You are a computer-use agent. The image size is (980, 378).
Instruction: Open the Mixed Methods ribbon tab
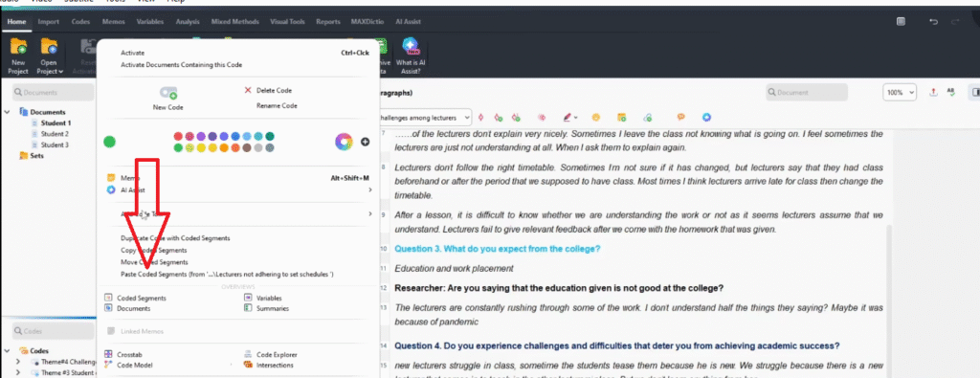[x=235, y=22]
